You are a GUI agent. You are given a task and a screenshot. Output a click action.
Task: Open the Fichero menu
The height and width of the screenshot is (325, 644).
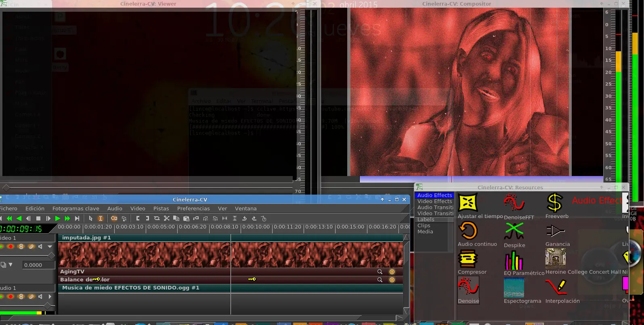pyautogui.click(x=8, y=208)
